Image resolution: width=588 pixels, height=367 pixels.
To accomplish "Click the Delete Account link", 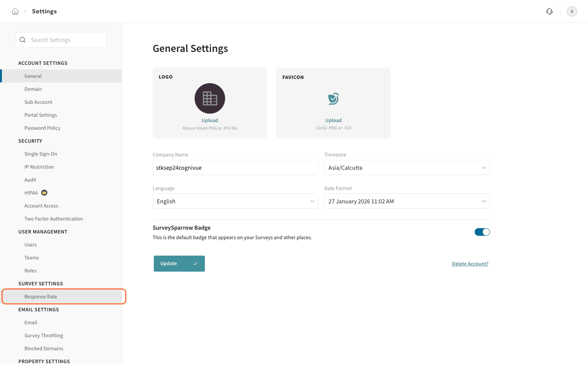I will pyautogui.click(x=470, y=264).
